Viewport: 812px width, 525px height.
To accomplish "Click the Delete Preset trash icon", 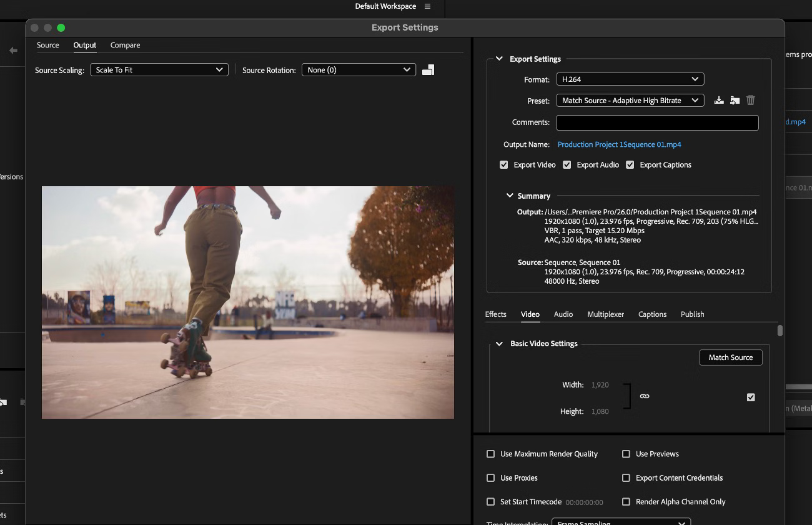I will click(751, 100).
